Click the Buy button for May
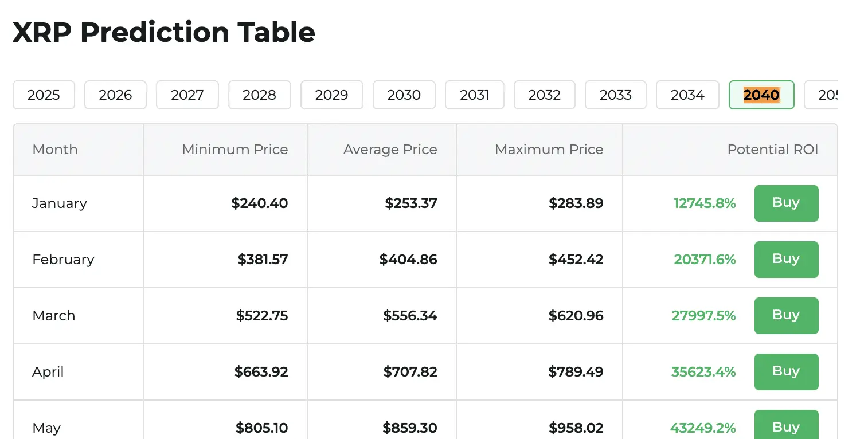The height and width of the screenshot is (439, 868). (786, 425)
